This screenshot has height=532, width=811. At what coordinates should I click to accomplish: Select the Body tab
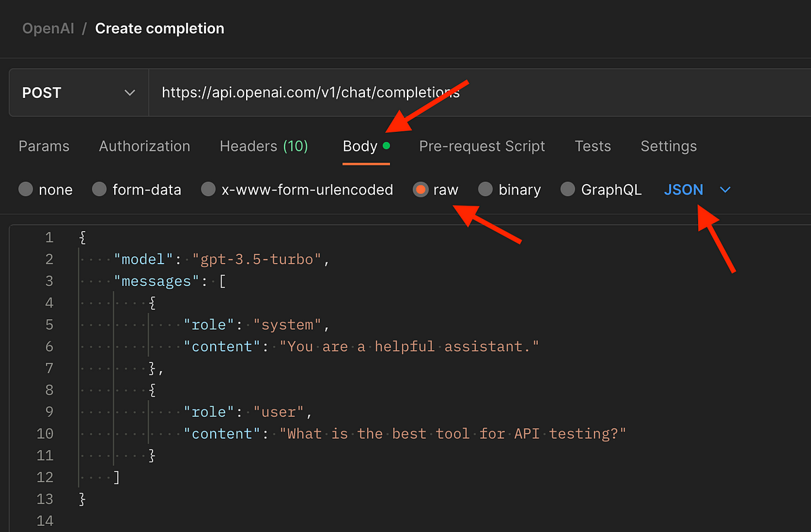coord(366,146)
